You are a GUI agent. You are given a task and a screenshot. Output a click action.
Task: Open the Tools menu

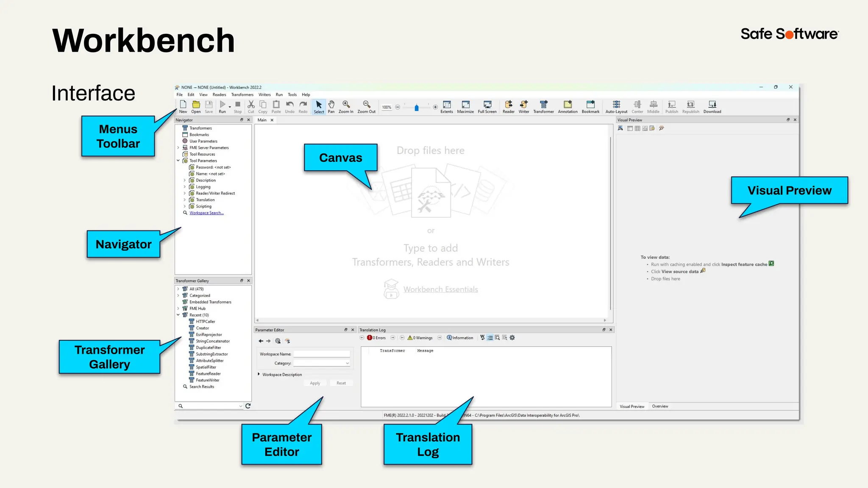click(x=292, y=95)
